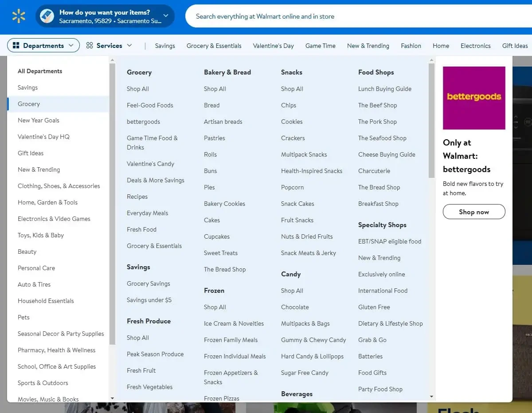532x413 pixels.
Task: Open Peak Season Produce link
Action: coord(155,354)
